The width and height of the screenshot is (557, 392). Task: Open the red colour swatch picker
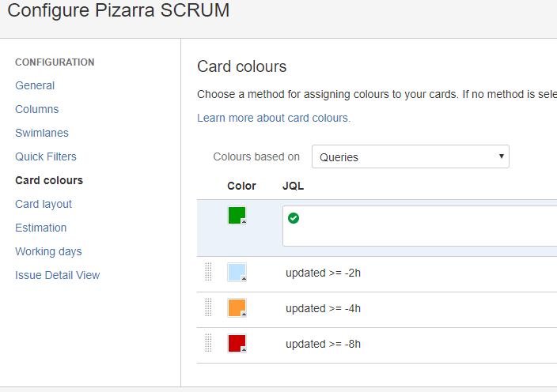[237, 344]
